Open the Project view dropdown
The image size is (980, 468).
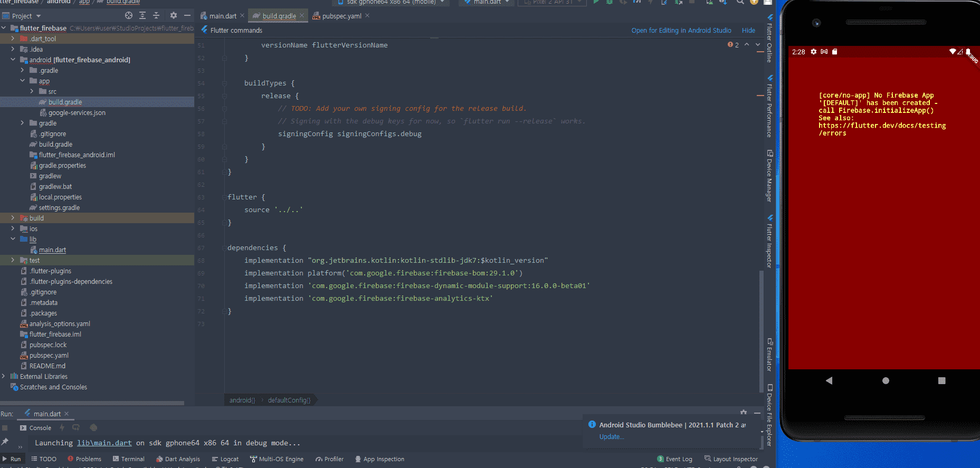22,16
